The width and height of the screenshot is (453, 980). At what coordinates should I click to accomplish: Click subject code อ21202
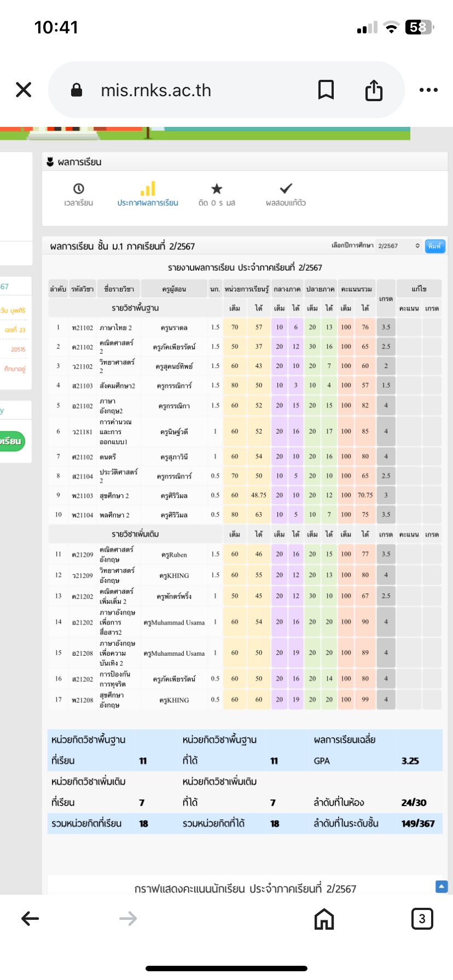[x=83, y=622]
